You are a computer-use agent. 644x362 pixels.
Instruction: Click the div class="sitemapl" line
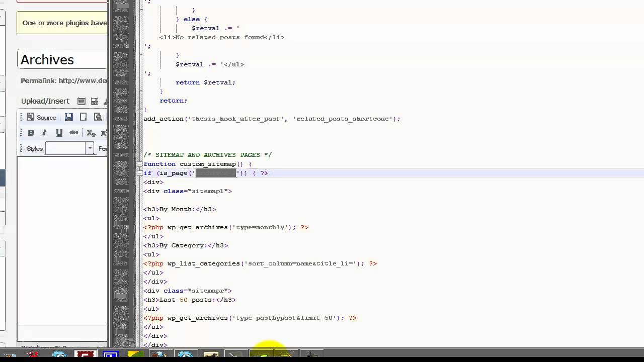click(x=188, y=191)
